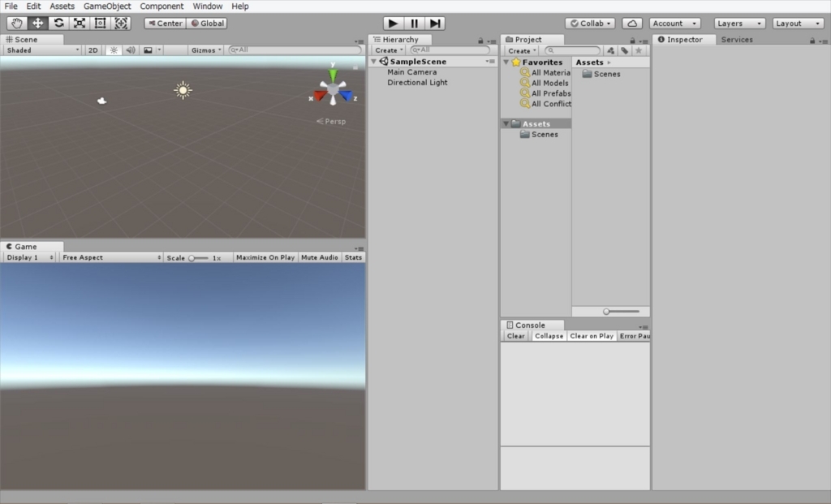
Task: Adjust Project icon size slider
Action: click(621, 312)
